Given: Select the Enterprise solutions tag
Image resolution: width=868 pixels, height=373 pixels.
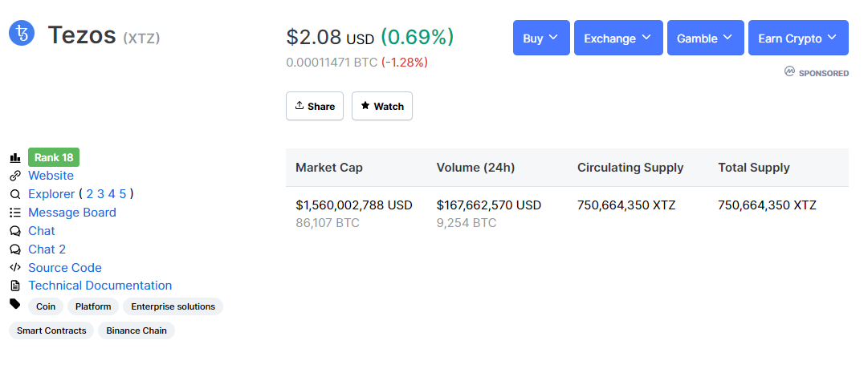Looking at the screenshot, I should click(x=173, y=306).
